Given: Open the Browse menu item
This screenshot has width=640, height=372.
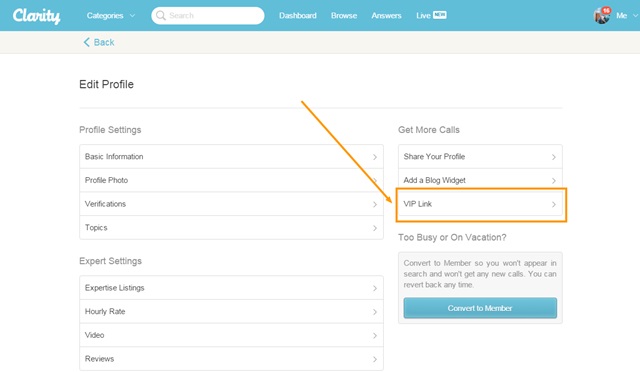Looking at the screenshot, I should pyautogui.click(x=344, y=16).
